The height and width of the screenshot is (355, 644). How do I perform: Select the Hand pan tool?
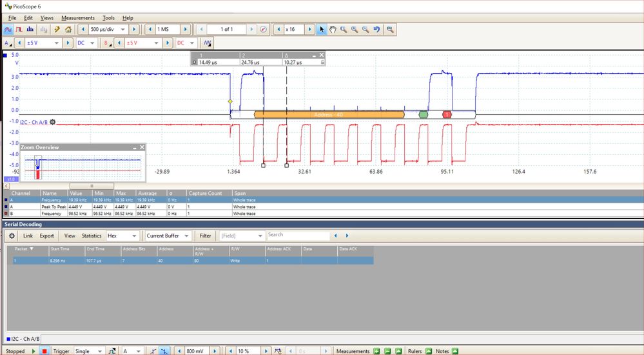click(x=333, y=30)
